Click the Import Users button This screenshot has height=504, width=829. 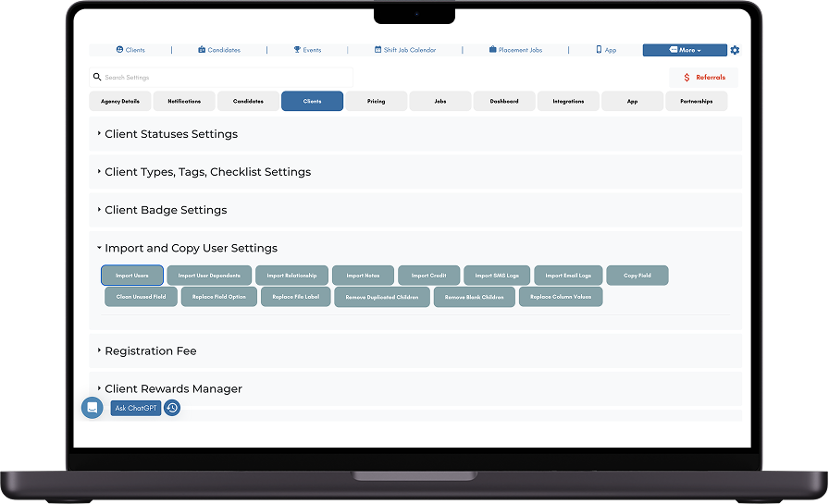point(132,276)
